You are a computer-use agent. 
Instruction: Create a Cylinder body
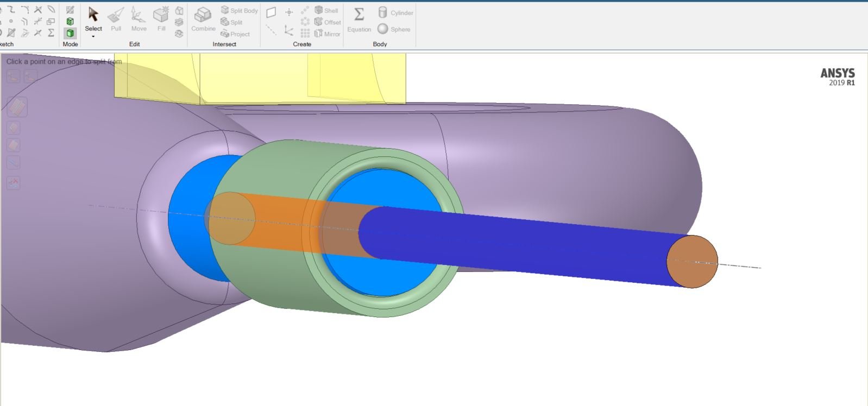[395, 12]
